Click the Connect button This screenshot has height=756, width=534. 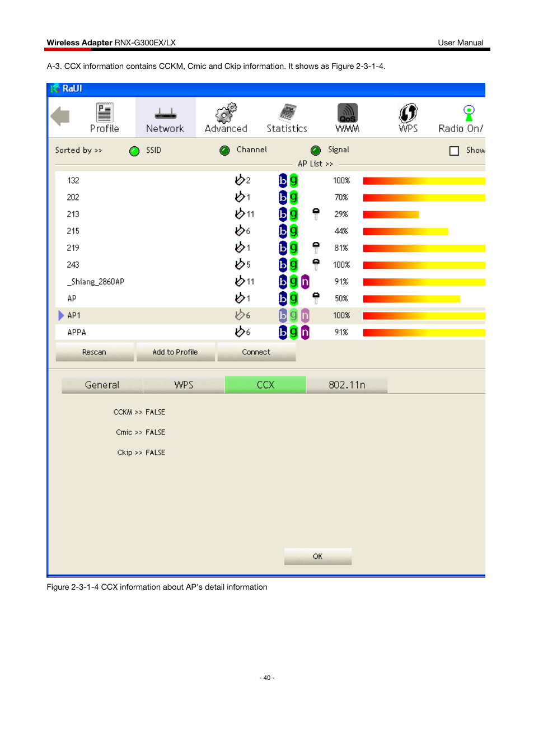pos(256,352)
